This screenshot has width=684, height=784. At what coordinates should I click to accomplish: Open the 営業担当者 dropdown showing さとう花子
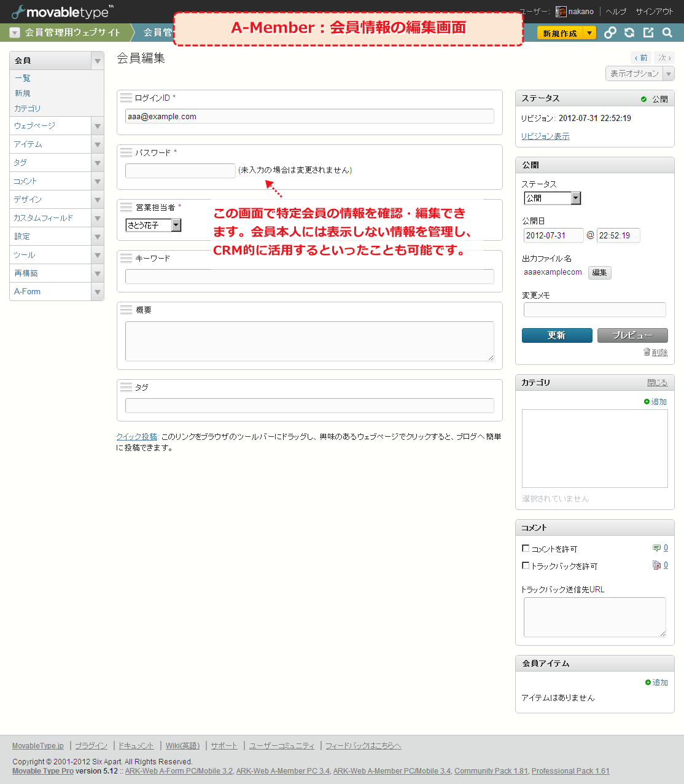point(154,225)
